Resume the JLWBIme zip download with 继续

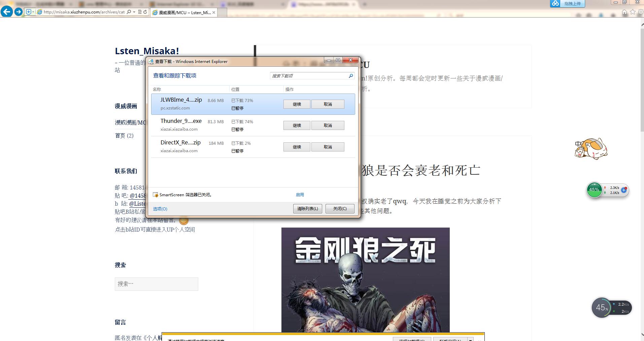coord(297,104)
